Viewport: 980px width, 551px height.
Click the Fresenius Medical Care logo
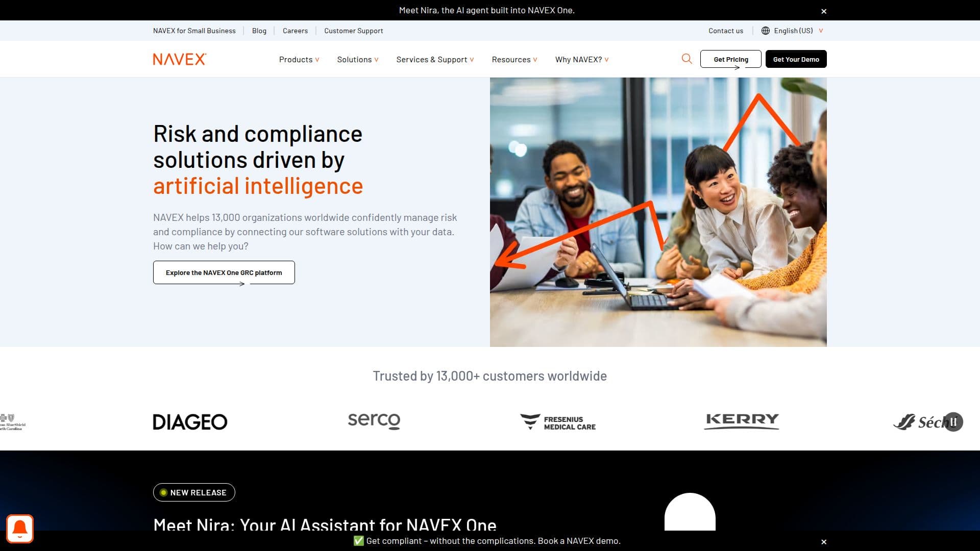(558, 422)
